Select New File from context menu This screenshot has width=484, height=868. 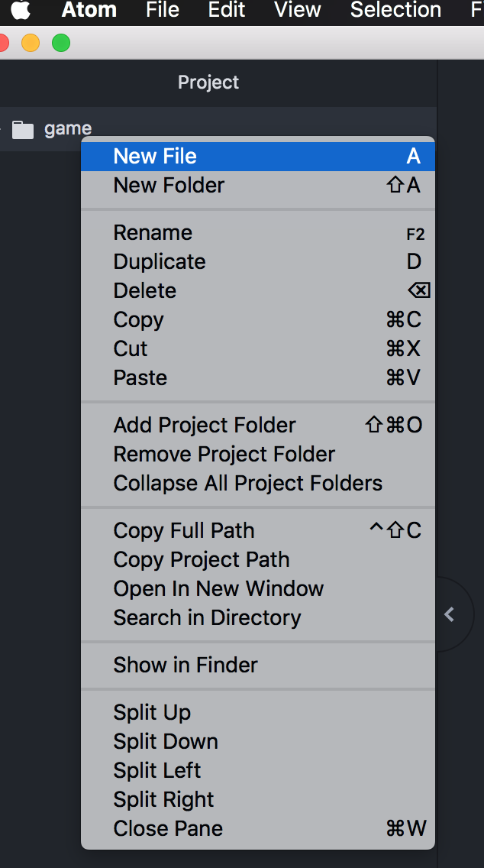[x=155, y=156]
